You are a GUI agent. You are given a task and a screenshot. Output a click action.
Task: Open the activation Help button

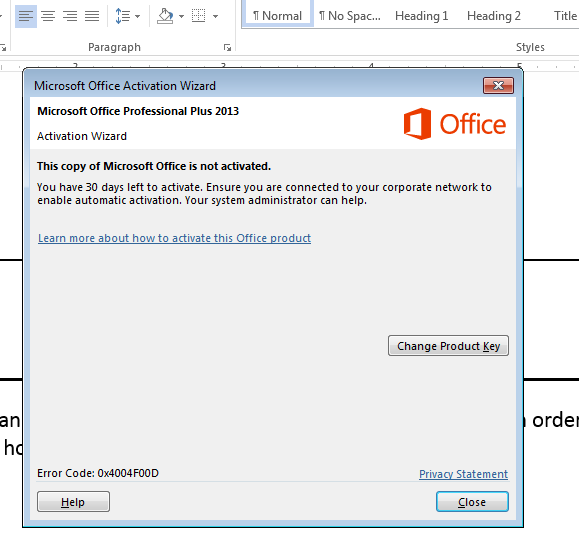tap(73, 502)
